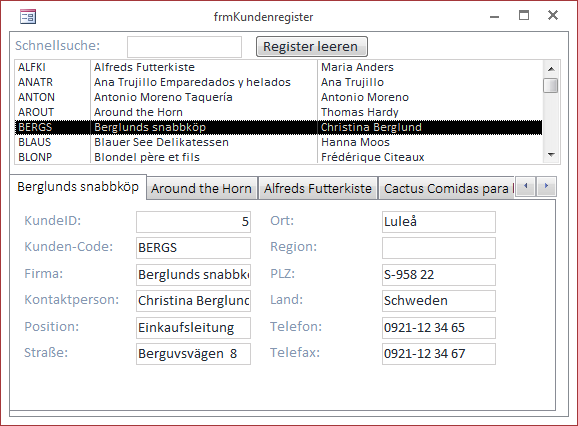Click contact name Thomas Hardy

pyautogui.click(x=360, y=112)
